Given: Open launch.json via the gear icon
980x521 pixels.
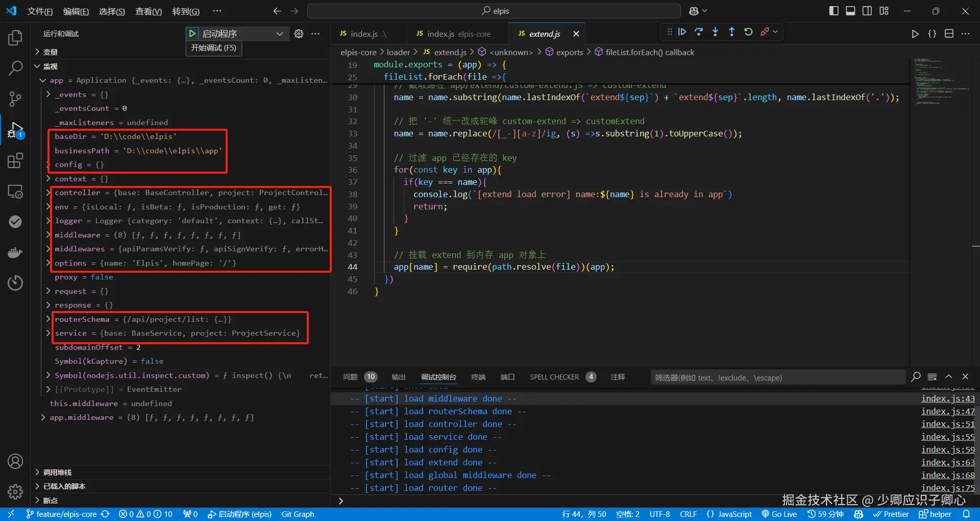Looking at the screenshot, I should pos(299,34).
